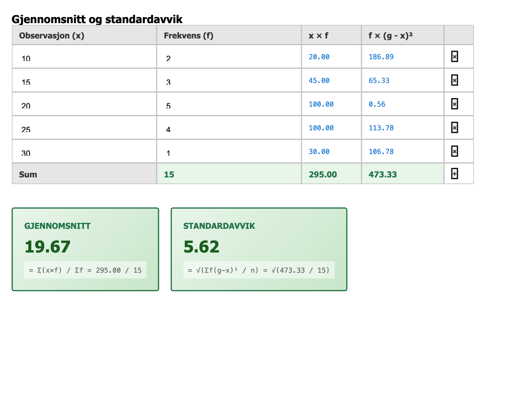Edit the frequency field containing 4
Screen dimensions: 532x412
[229, 128]
